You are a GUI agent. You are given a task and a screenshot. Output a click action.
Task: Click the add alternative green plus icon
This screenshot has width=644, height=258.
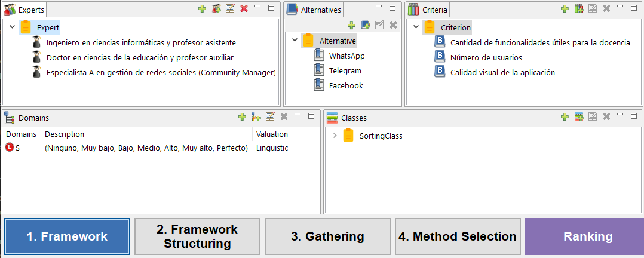[351, 25]
